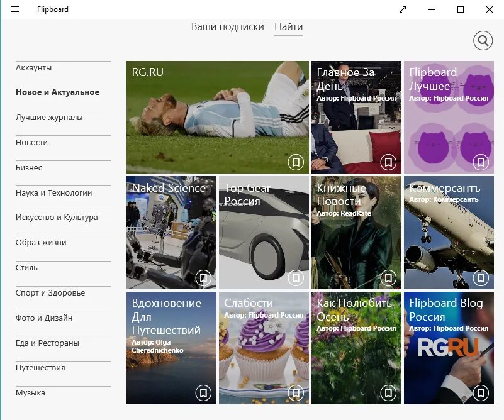Viewport: 504px width, 420px height.
Task: Open the Новости category
Action: pos(30,142)
